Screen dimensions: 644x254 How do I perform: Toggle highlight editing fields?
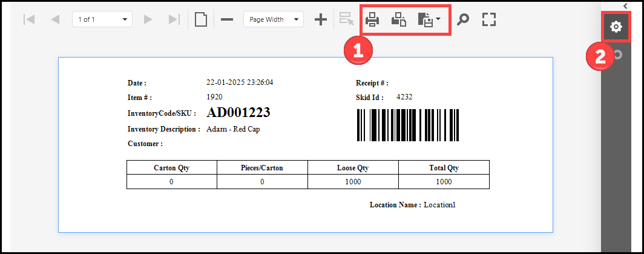tap(346, 19)
